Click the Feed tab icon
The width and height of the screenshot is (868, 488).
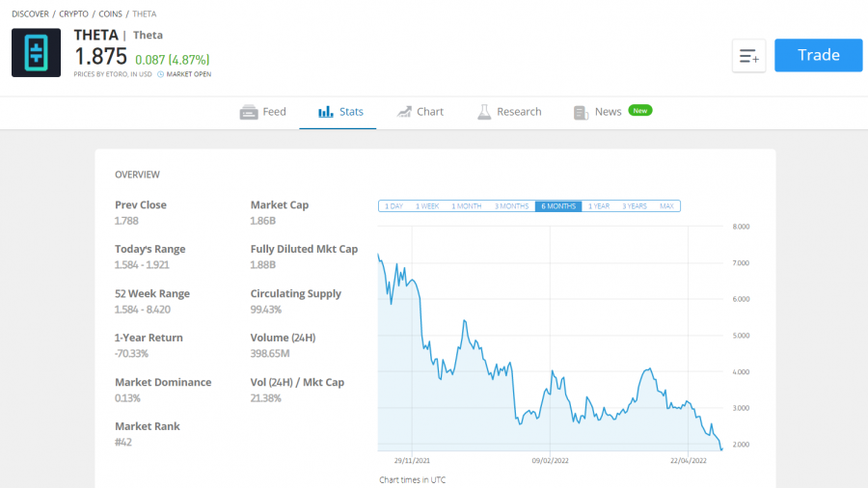[x=249, y=112]
